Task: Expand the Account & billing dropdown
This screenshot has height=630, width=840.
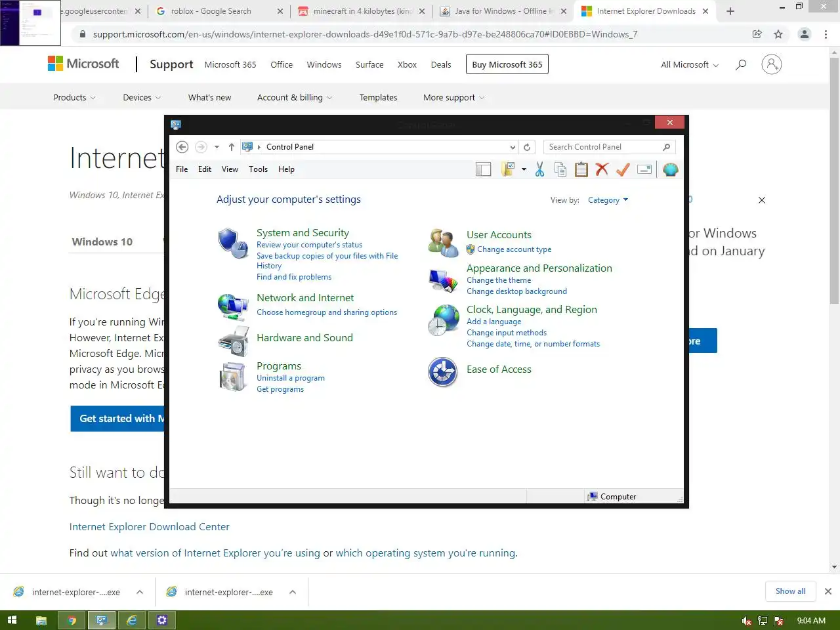Action: pos(295,98)
